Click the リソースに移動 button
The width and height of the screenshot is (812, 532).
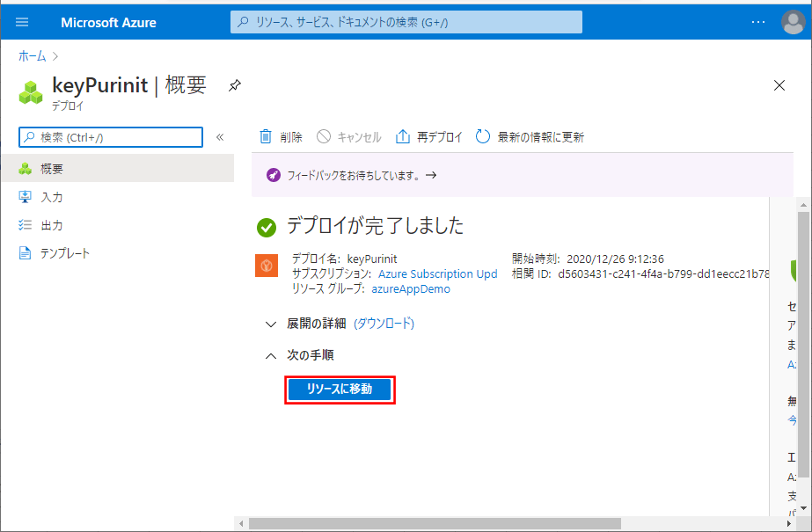click(x=340, y=390)
